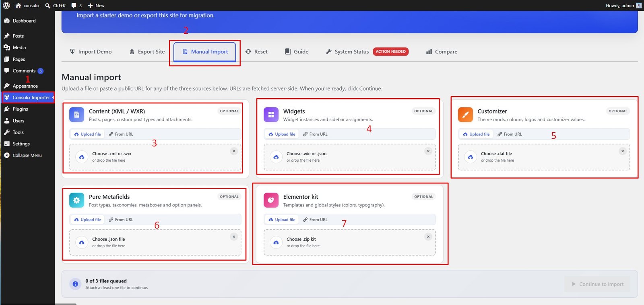Click the cloud upload icon in Widgets dropzone
The height and width of the screenshot is (305, 644).
276,157
